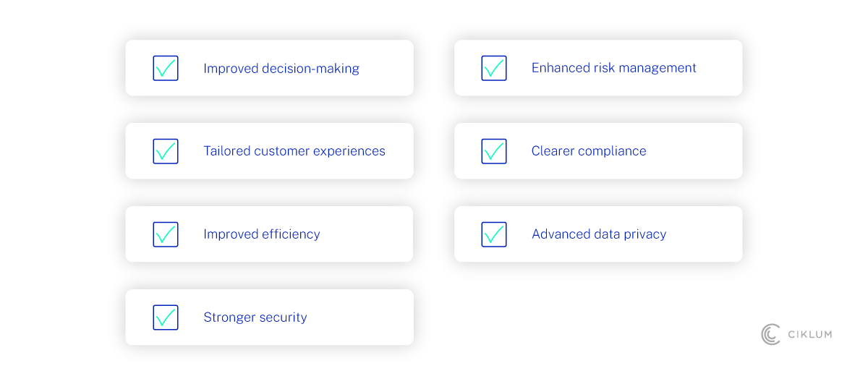The image size is (868, 384).
Task: Toggle the Tailored customer experiences checkbox
Action: [x=166, y=151]
